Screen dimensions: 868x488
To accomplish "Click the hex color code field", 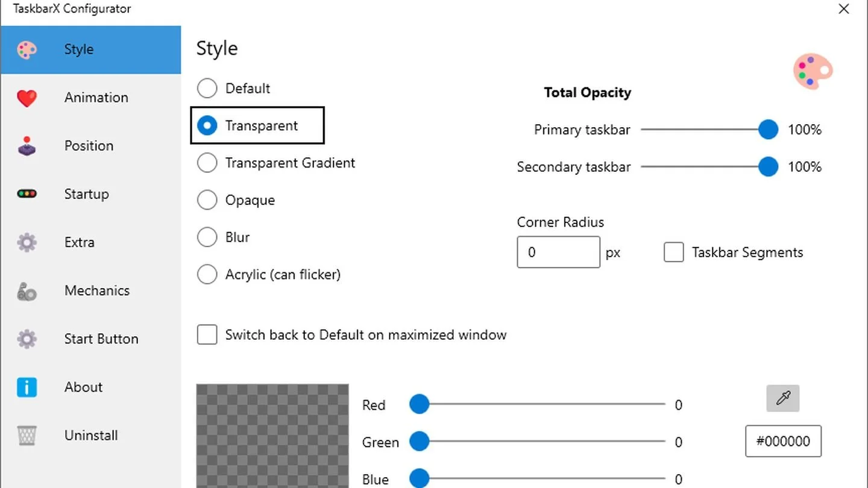I will point(783,441).
